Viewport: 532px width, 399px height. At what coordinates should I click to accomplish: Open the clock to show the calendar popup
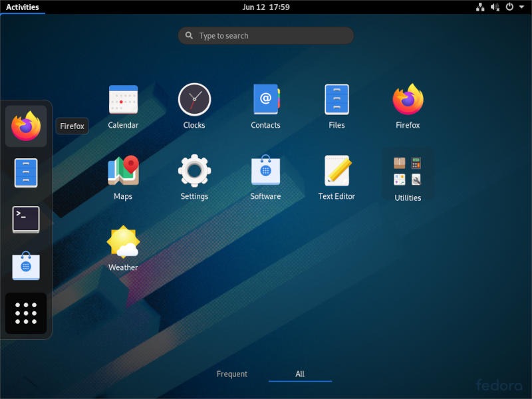[x=266, y=7]
